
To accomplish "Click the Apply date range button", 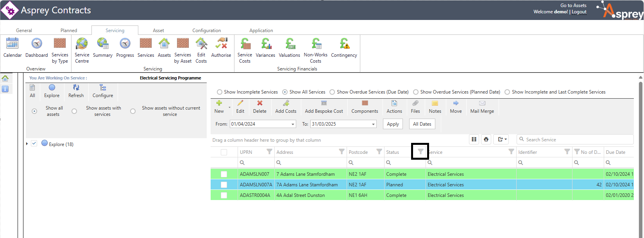I will pyautogui.click(x=393, y=124).
